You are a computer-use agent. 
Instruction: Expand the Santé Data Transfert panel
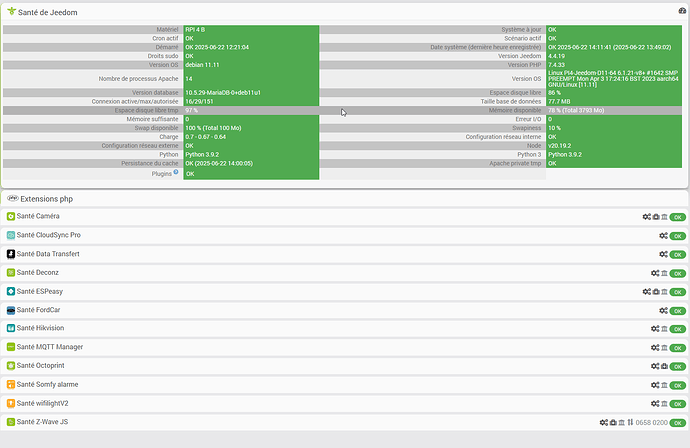point(48,254)
